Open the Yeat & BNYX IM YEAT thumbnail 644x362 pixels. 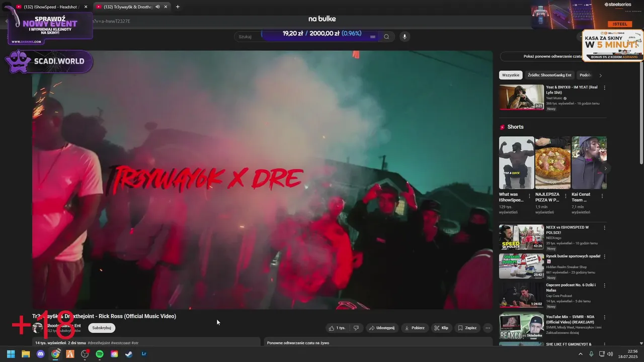(x=521, y=97)
